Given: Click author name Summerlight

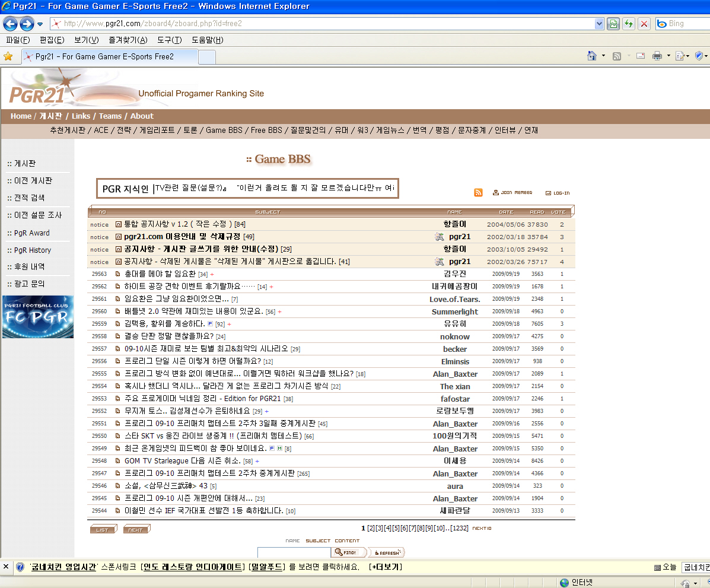Looking at the screenshot, I should (454, 312).
